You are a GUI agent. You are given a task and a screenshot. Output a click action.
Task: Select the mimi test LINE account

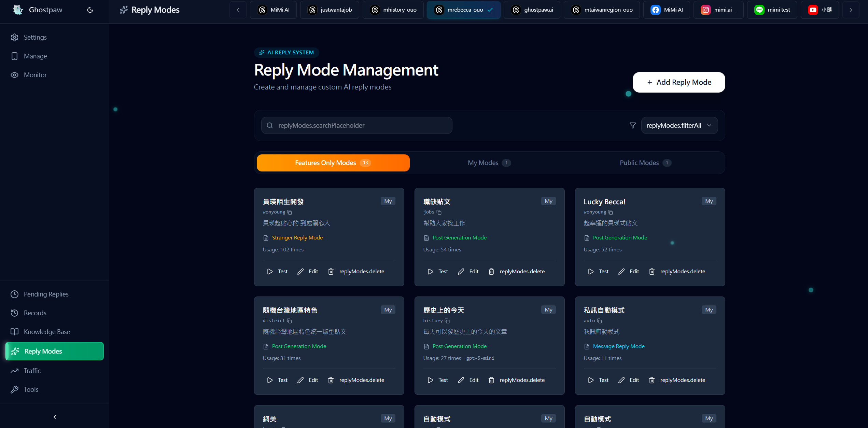pyautogui.click(x=772, y=10)
